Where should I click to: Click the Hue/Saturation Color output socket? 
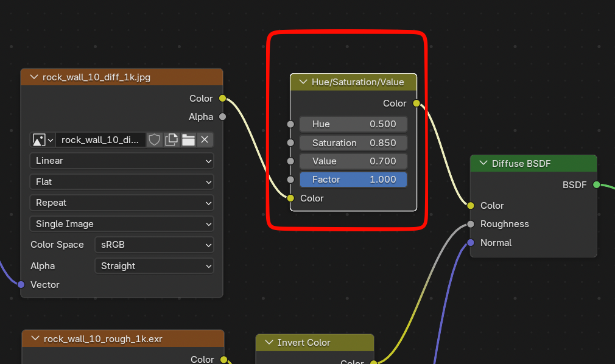tap(416, 103)
